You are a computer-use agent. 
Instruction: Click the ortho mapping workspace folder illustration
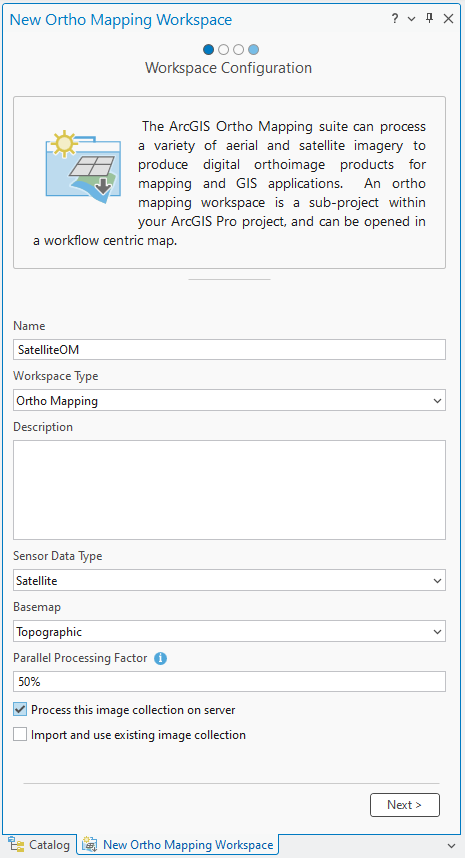pos(82,163)
